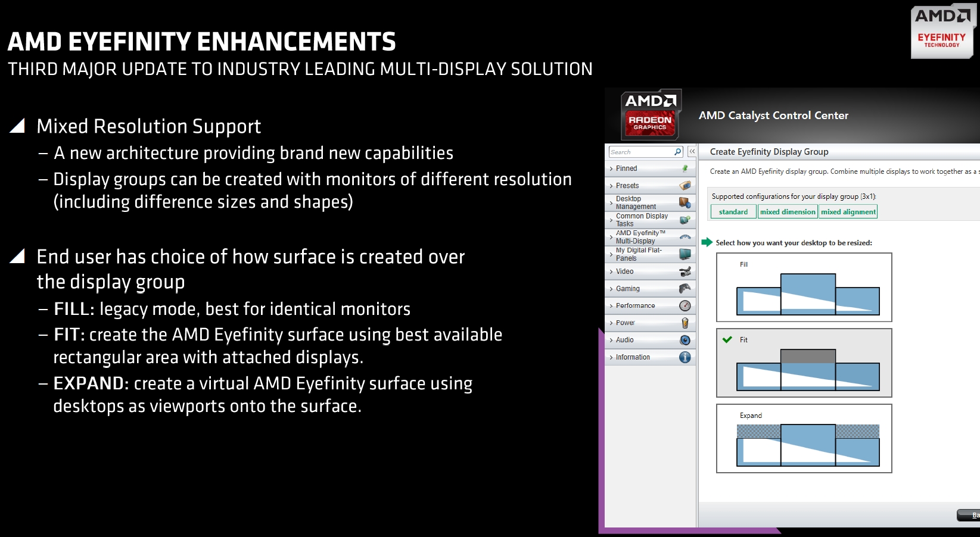Screen dimensions: 980x537
Task: Click the Gaming controller icon
Action: 685,289
